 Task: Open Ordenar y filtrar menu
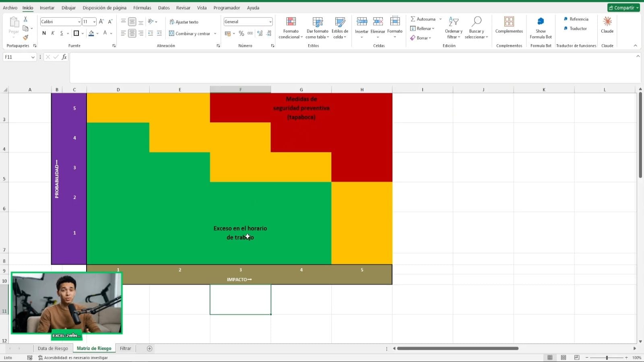click(454, 28)
